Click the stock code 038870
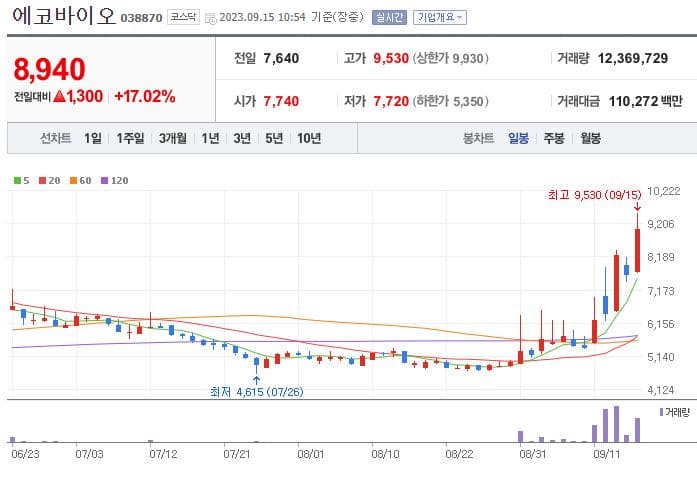The image size is (697, 479). pos(141,18)
